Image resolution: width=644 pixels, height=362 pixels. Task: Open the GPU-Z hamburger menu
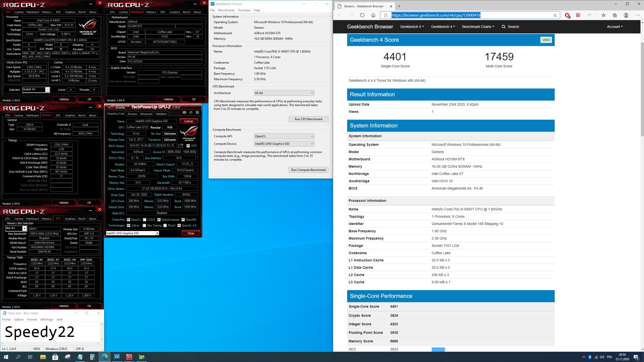click(197, 112)
